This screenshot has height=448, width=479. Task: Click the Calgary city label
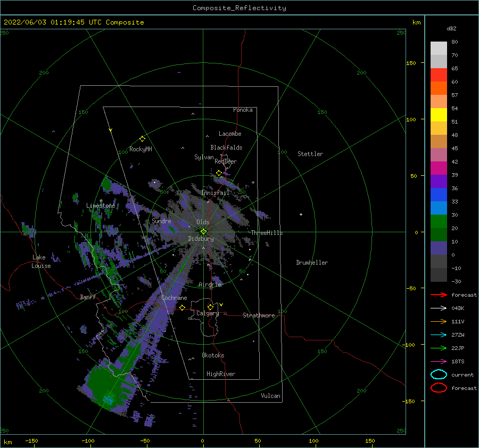pyautogui.click(x=208, y=313)
